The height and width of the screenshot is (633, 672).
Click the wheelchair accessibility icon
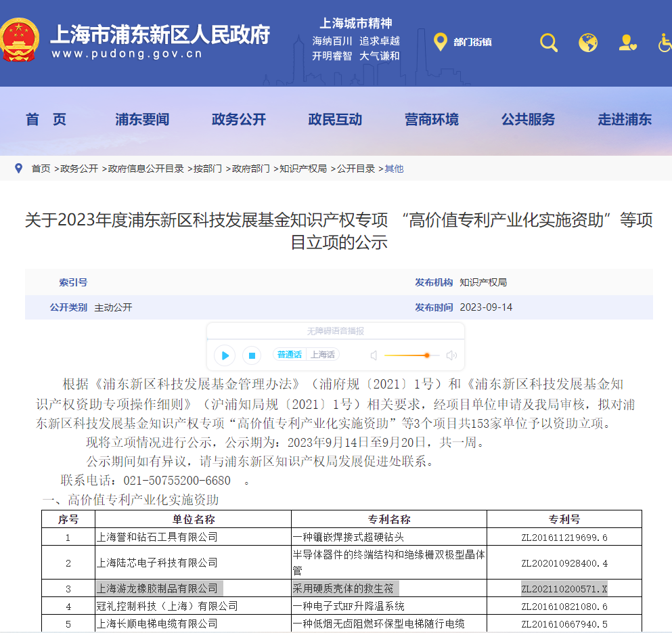click(x=665, y=43)
